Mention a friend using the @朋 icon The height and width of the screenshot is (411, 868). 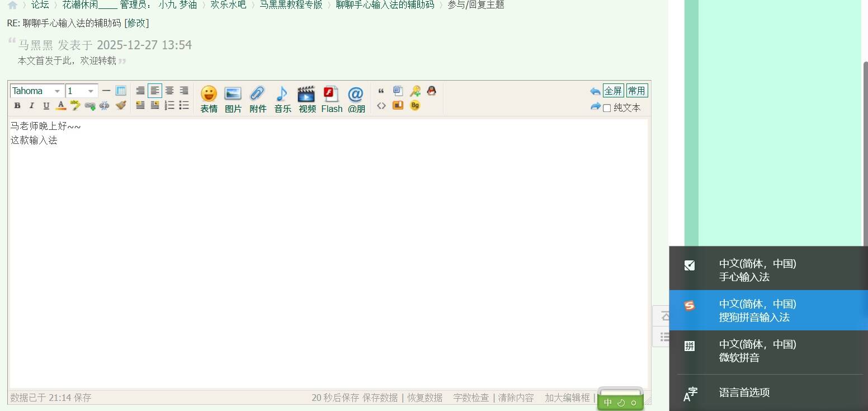click(356, 99)
